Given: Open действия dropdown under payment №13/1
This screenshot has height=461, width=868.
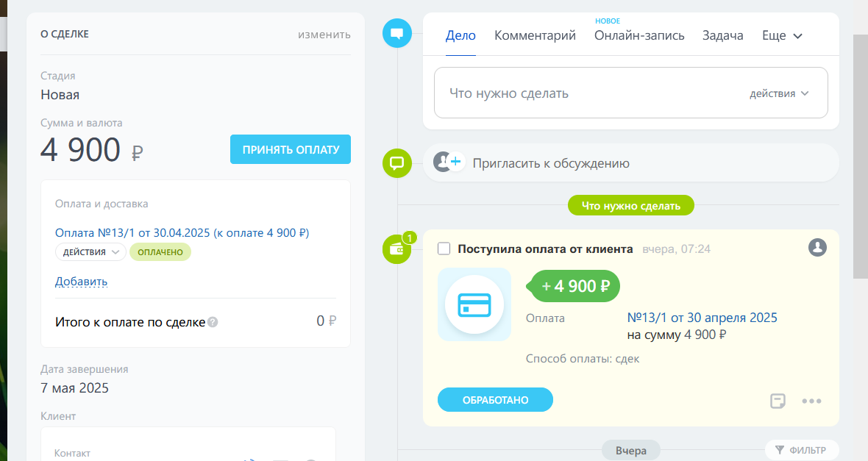Looking at the screenshot, I should [x=90, y=251].
